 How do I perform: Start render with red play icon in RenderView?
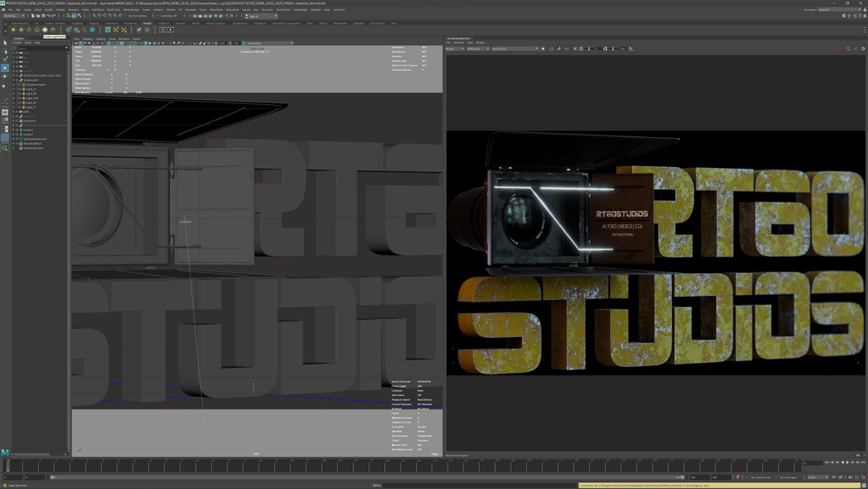click(x=840, y=48)
